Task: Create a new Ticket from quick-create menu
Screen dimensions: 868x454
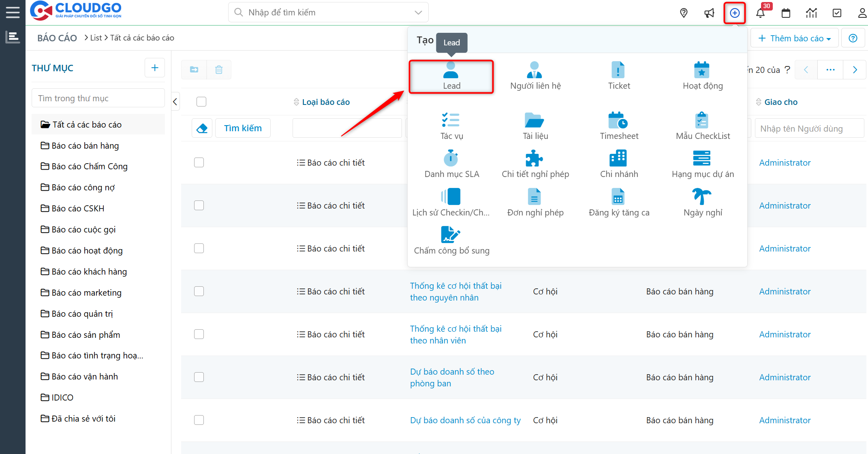Action: pyautogui.click(x=619, y=76)
